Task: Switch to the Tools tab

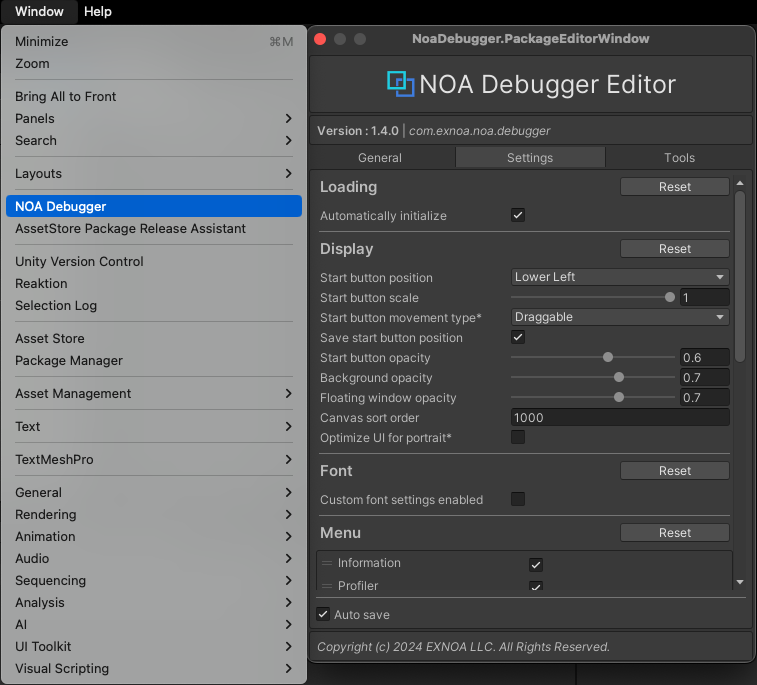Action: (x=679, y=158)
